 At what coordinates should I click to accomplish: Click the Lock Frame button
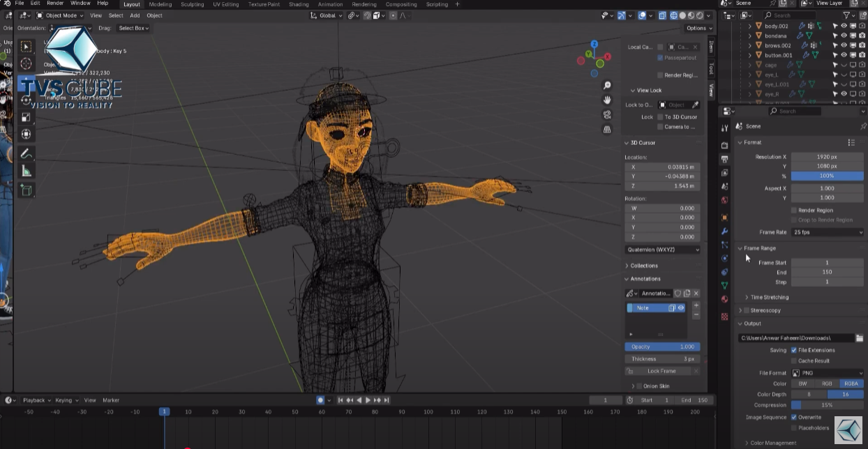click(662, 372)
